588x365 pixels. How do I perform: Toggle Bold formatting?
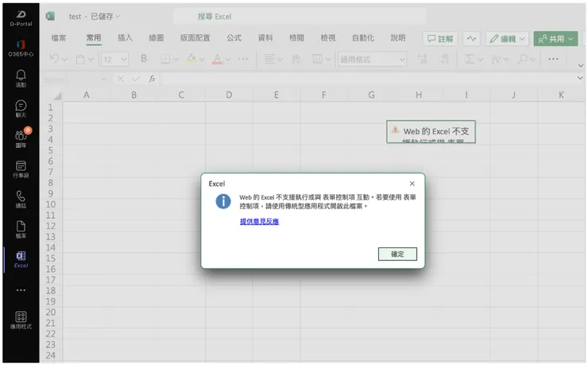pyautogui.click(x=144, y=59)
